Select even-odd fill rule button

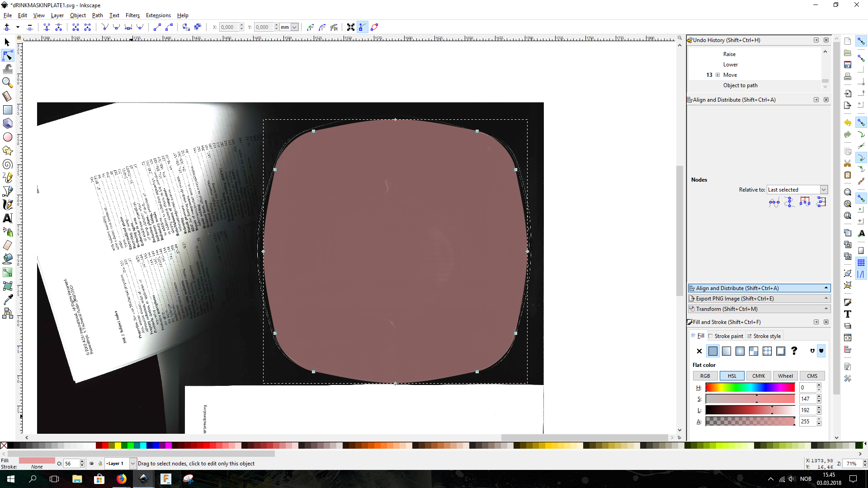click(x=812, y=351)
